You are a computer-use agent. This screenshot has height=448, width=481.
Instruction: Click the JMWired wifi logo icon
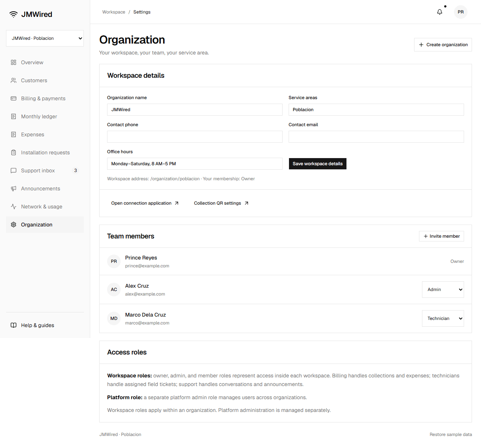click(x=14, y=14)
